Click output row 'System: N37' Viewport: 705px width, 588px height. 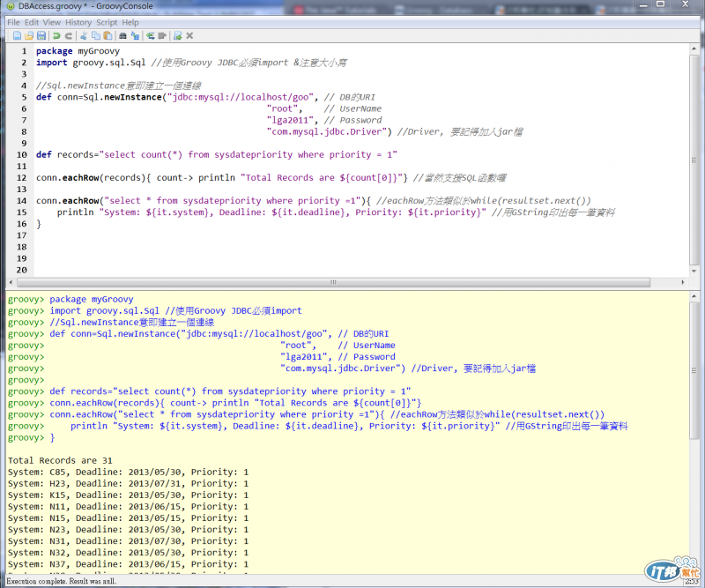128,564
